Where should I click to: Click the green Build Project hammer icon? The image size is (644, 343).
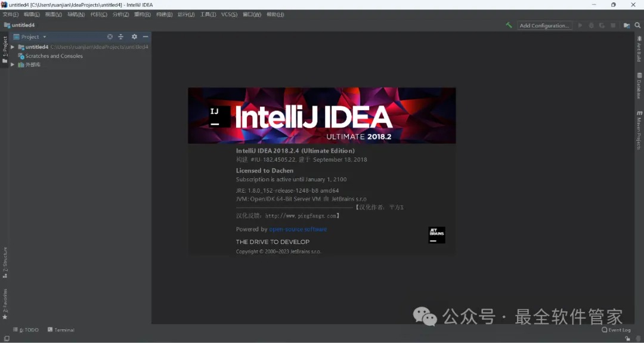coord(509,25)
